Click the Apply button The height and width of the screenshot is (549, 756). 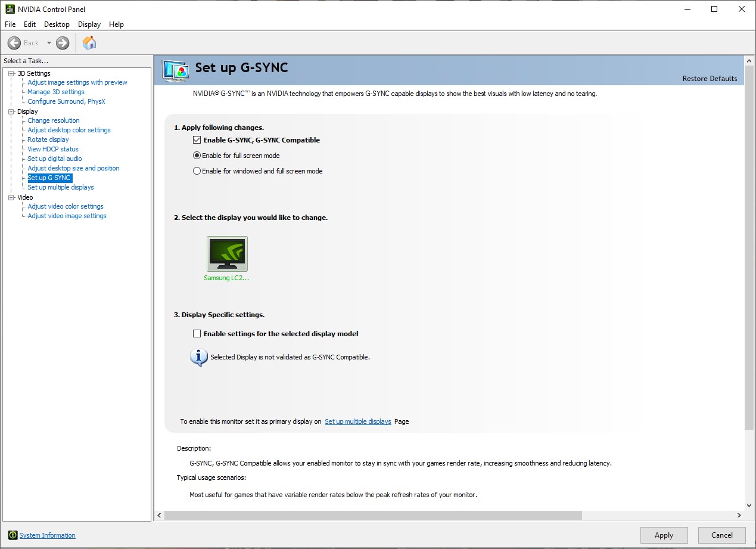[664, 535]
